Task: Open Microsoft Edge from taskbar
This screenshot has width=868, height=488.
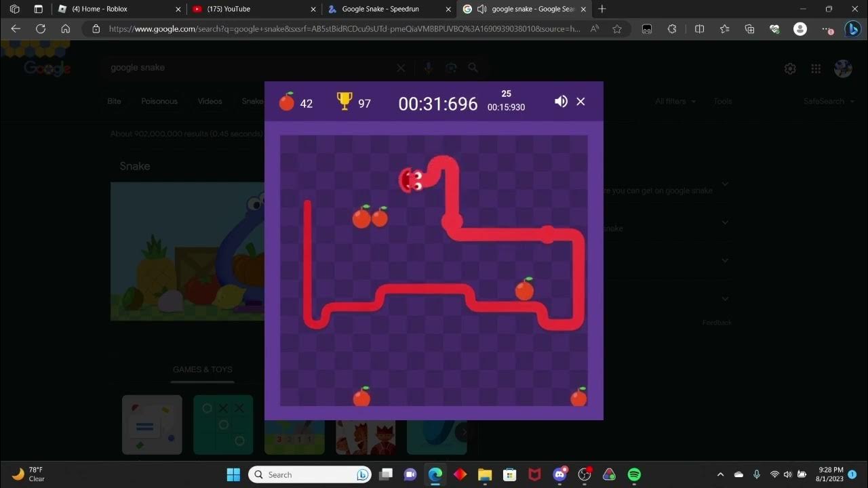Action: click(435, 474)
